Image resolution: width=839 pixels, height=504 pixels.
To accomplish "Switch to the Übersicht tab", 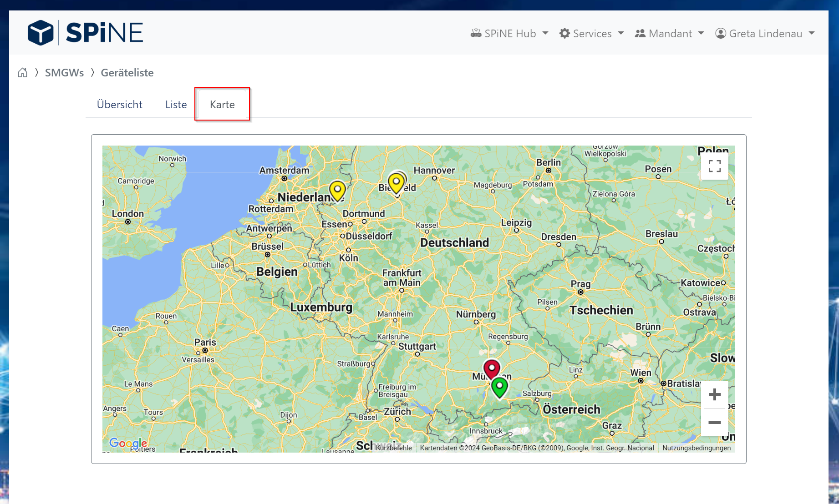I will [x=120, y=105].
